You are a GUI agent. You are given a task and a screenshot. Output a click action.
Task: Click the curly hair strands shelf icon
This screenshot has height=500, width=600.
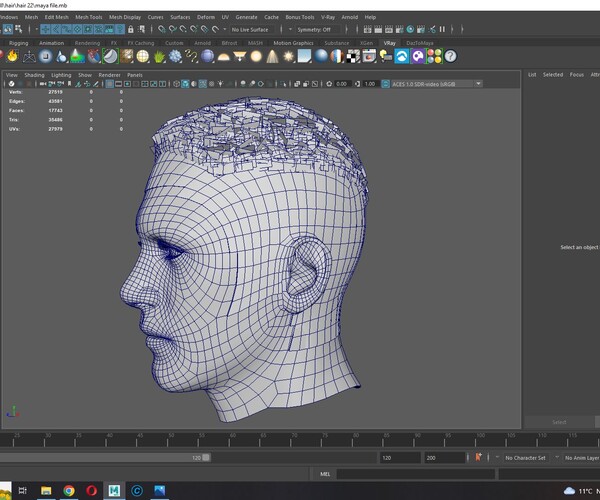(x=191, y=57)
